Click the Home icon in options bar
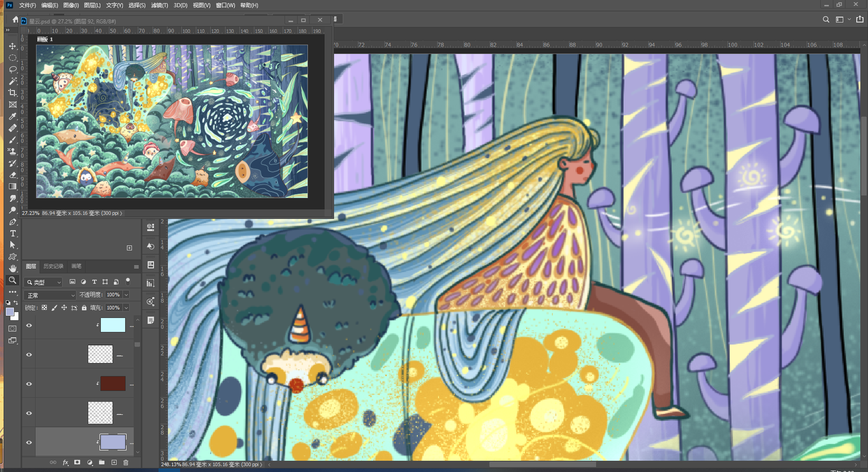The image size is (868, 472). (15, 19)
